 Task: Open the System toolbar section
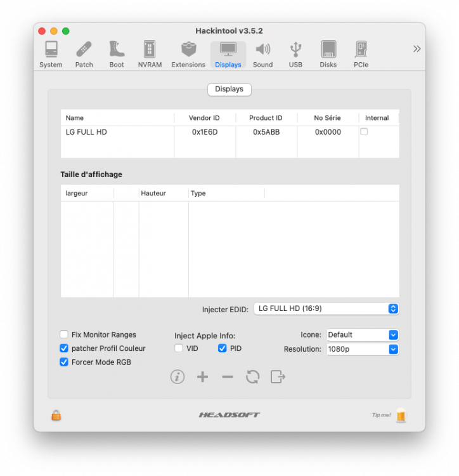point(51,55)
